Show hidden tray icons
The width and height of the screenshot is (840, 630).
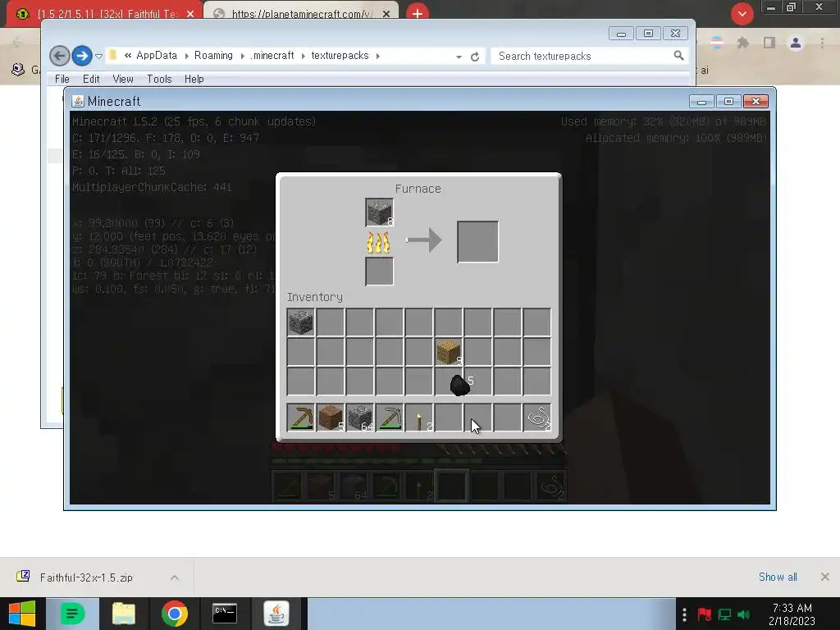tap(684, 614)
